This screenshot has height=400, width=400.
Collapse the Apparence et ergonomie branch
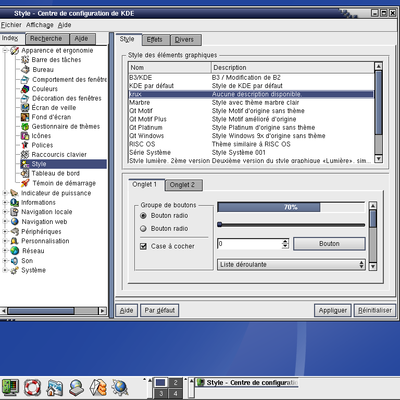pos(5,50)
